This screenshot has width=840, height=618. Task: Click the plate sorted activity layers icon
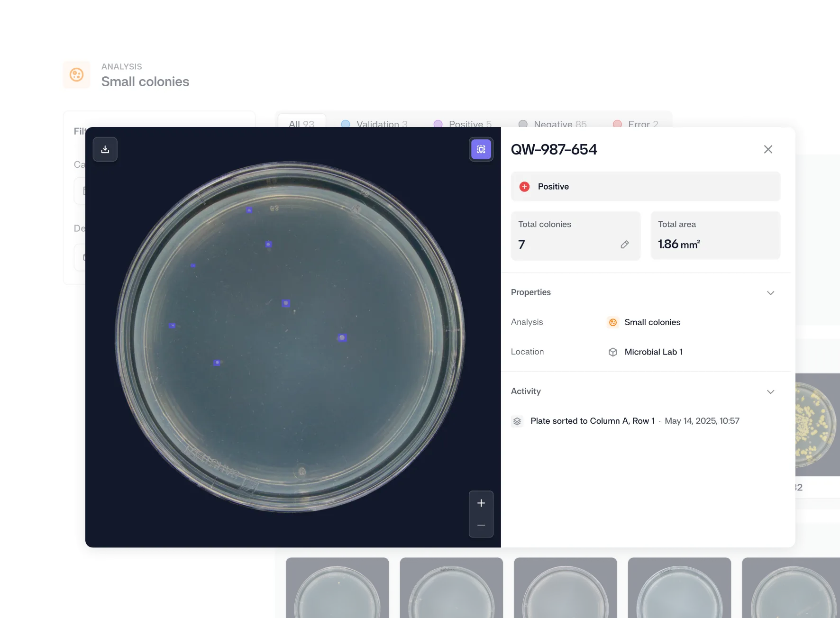(x=517, y=421)
